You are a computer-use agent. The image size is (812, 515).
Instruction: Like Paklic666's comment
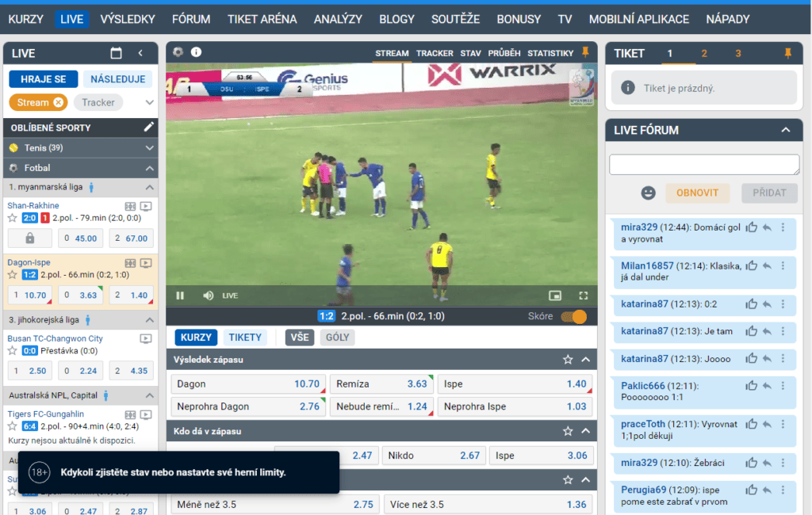752,386
